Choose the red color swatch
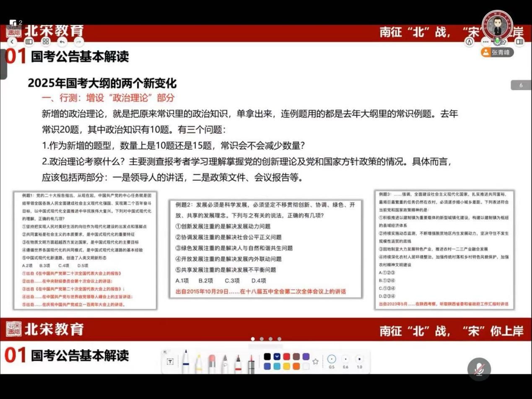The height and width of the screenshot is (399, 532). (x=287, y=356)
